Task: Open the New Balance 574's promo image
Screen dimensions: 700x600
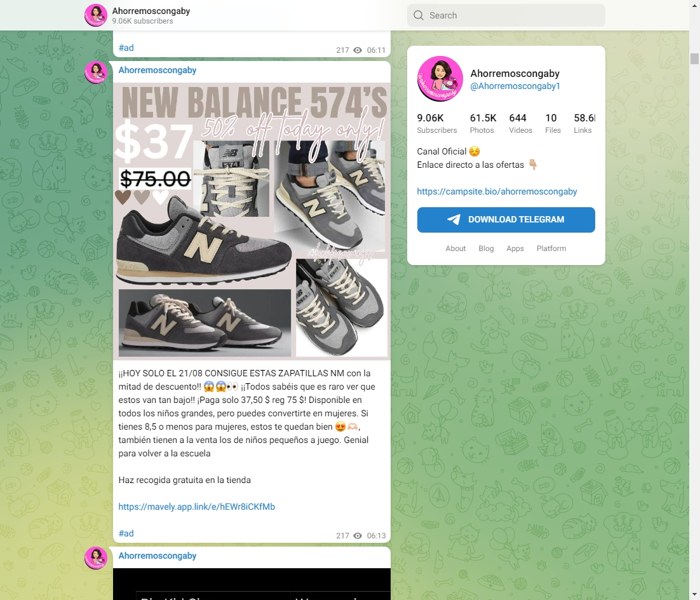Action: pyautogui.click(x=252, y=221)
